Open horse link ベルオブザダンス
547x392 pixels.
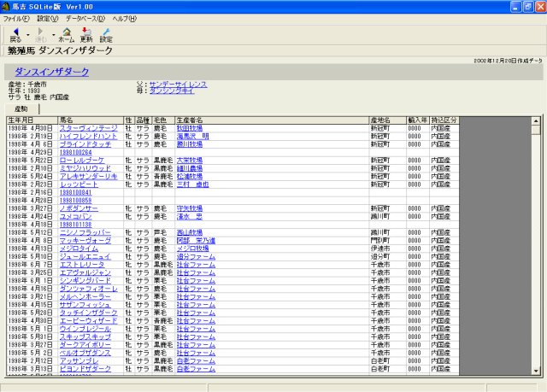[85, 353]
